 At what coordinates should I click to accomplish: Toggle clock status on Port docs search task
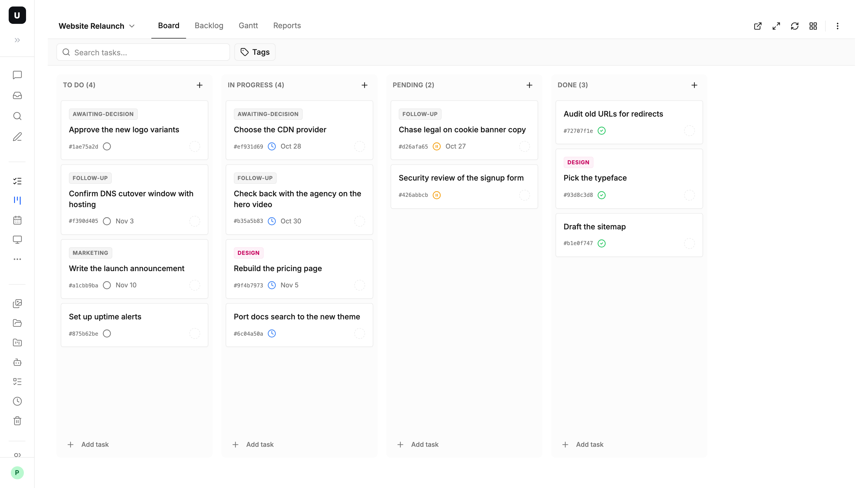272,333
